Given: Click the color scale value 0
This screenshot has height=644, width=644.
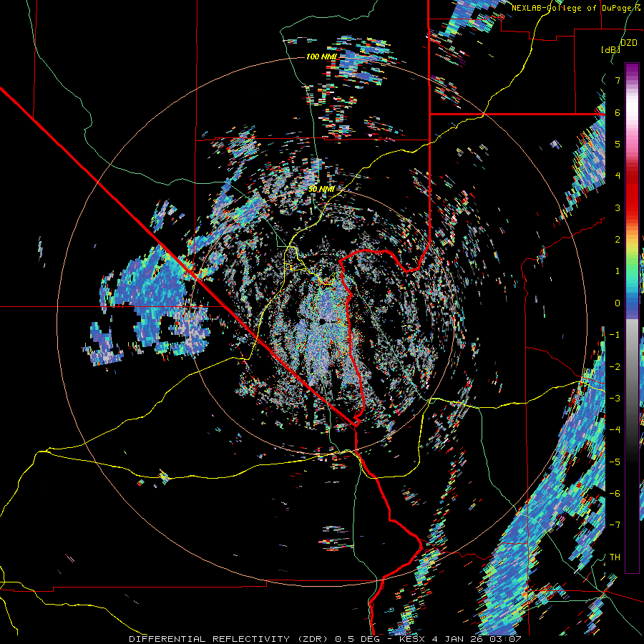Looking at the screenshot, I should click(x=618, y=303).
